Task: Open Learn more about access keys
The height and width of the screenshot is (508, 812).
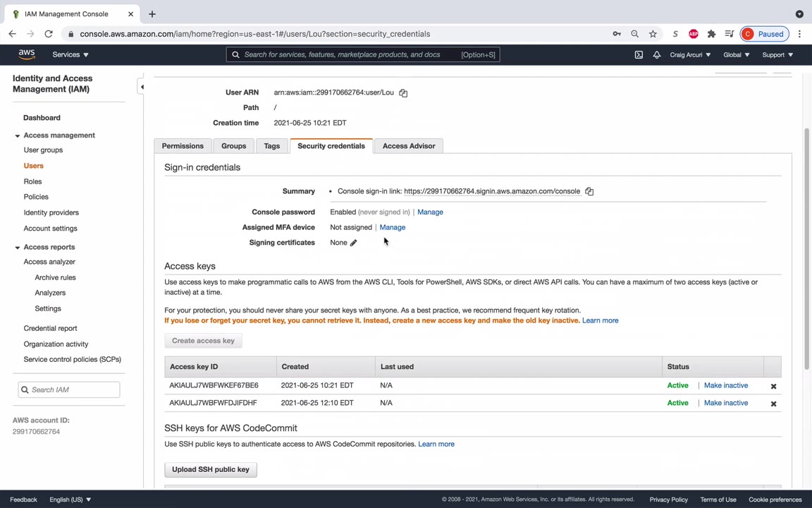Action: (601, 320)
